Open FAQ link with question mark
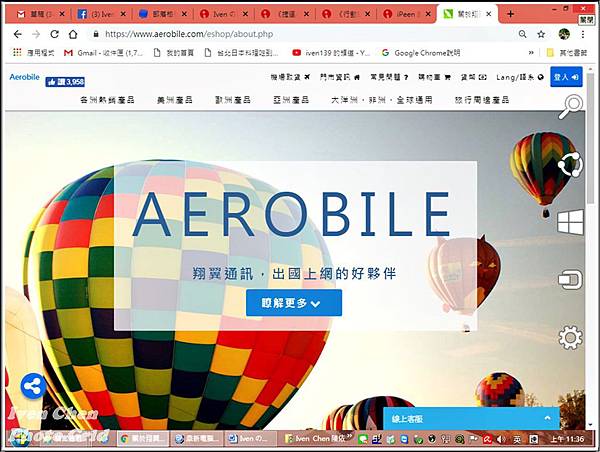This screenshot has height=452, width=600. (389, 77)
